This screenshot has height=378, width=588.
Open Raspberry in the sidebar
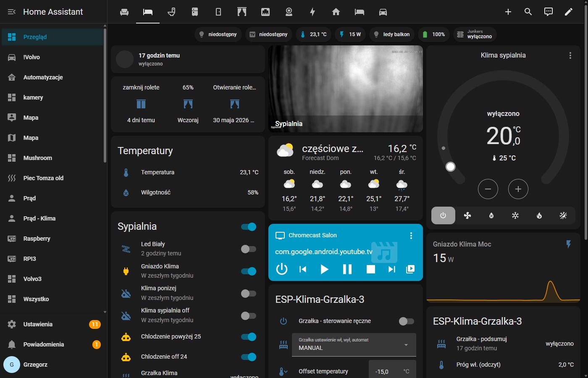[52, 239]
